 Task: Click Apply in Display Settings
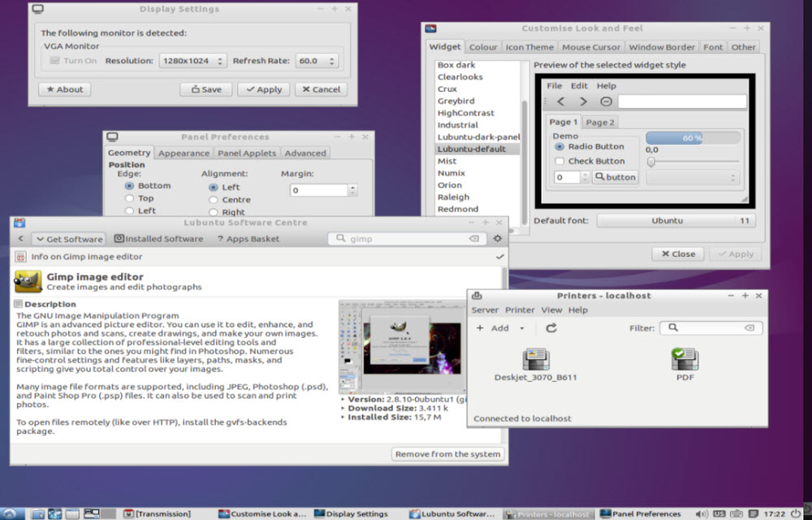(x=264, y=89)
